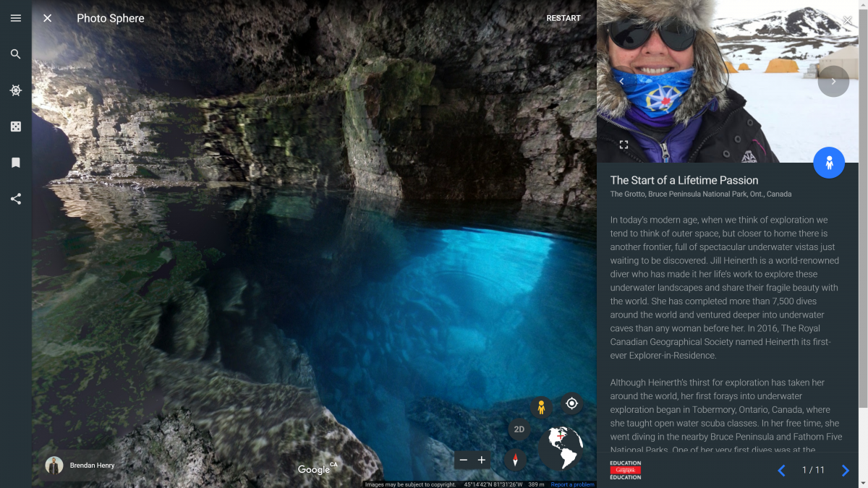The image size is (868, 488).
Task: Go back with the left carousel arrow
Action: pos(621,81)
